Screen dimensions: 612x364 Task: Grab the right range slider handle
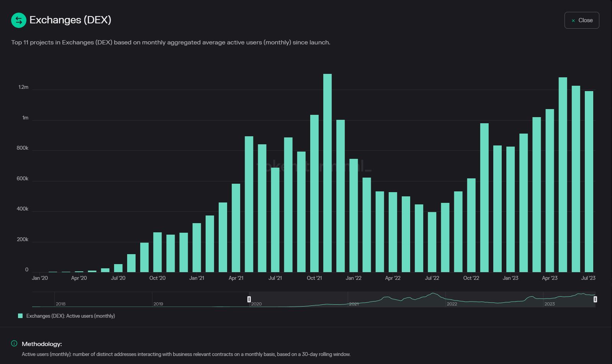595,299
